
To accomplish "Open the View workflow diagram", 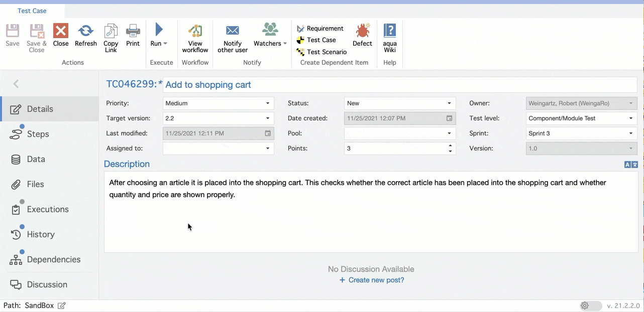I will coord(195,31).
